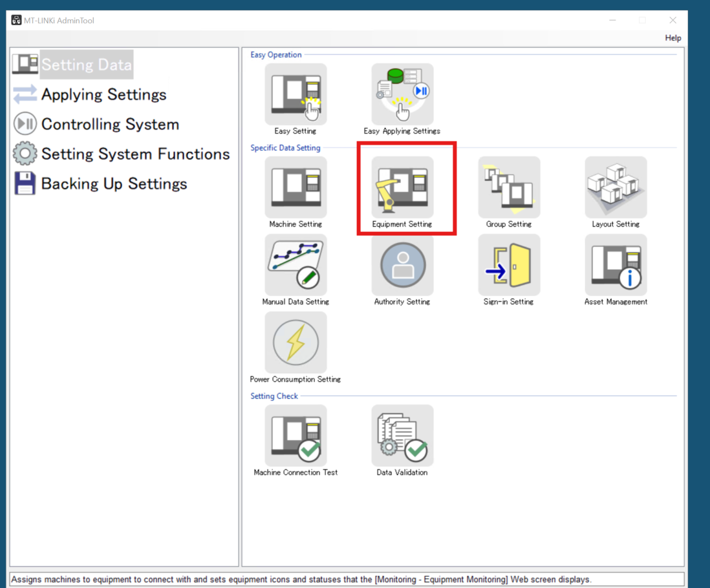Open the Help menu
710x588 pixels.
(673, 38)
